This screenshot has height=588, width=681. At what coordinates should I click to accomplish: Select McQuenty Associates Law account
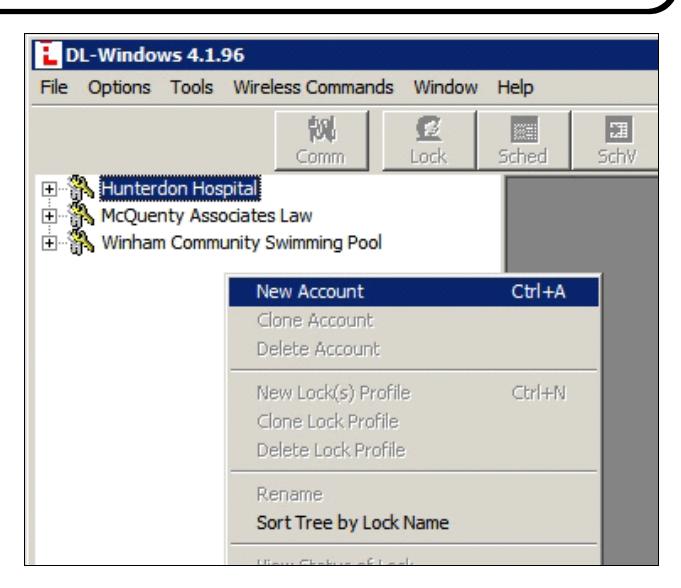click(x=207, y=216)
